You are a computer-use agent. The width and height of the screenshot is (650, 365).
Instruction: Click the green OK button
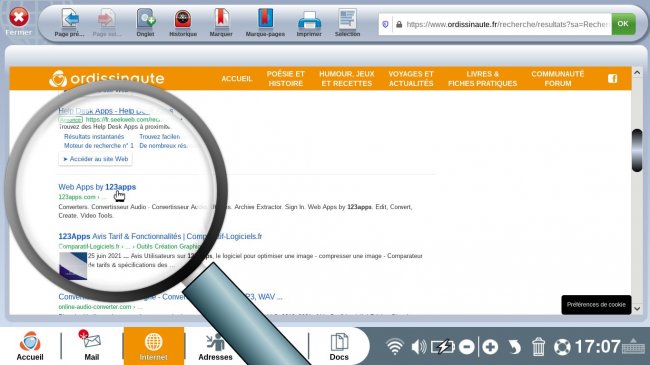[x=623, y=24]
